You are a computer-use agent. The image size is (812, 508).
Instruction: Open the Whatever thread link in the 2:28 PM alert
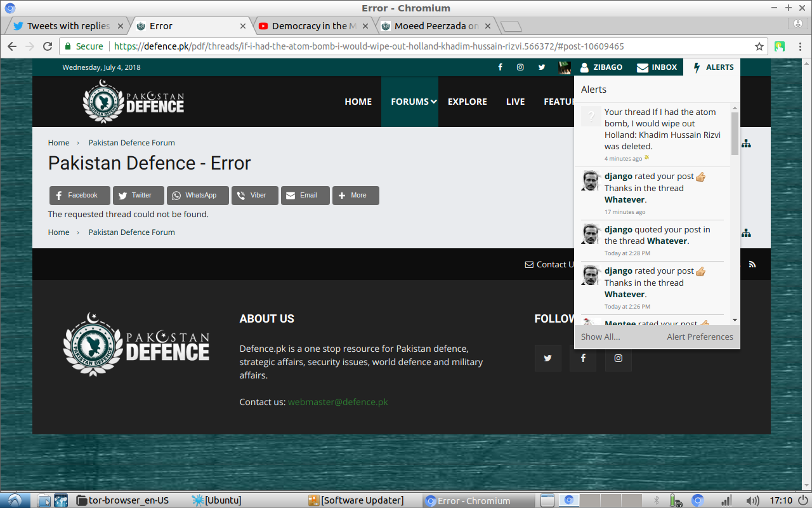click(667, 241)
